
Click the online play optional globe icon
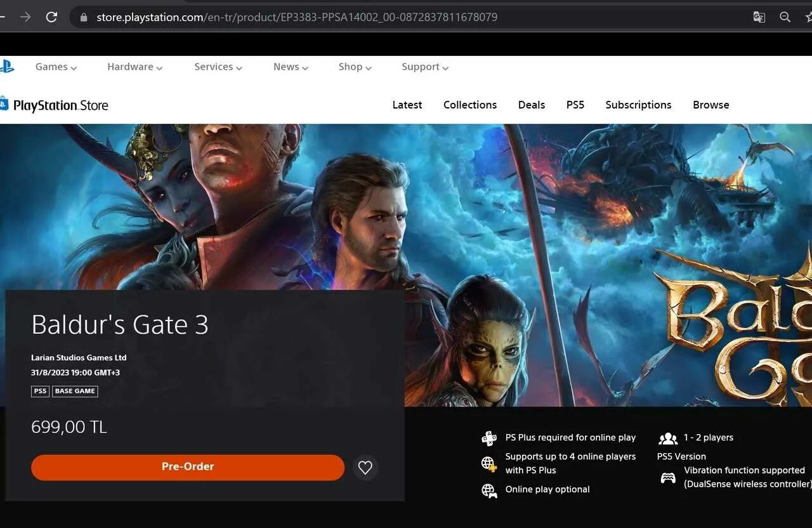pos(489,490)
